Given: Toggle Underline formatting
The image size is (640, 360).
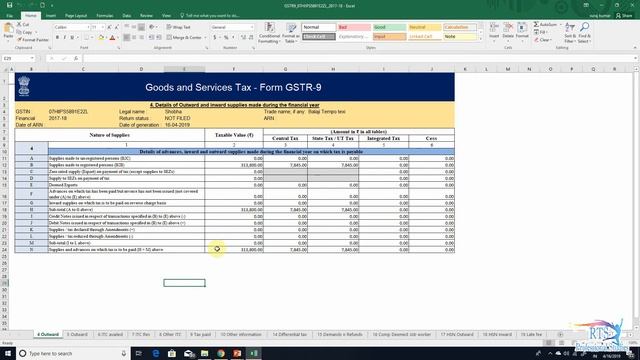Looking at the screenshot, I should coord(72,38).
